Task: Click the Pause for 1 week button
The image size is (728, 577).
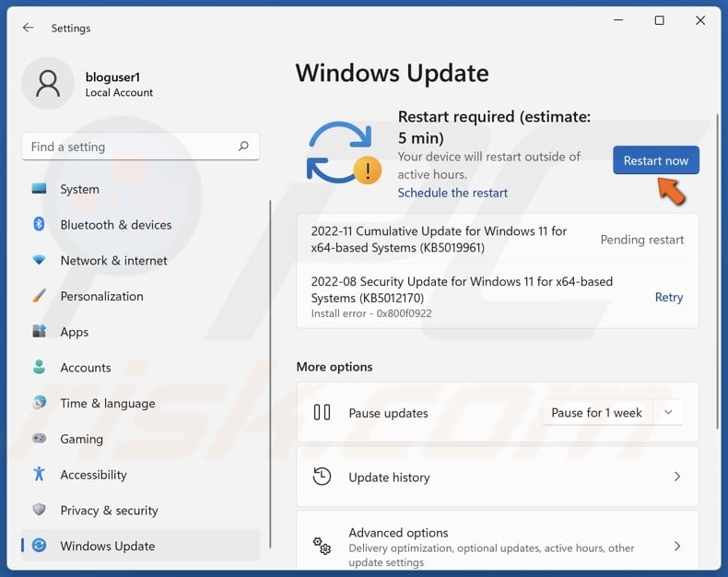Action: (596, 413)
